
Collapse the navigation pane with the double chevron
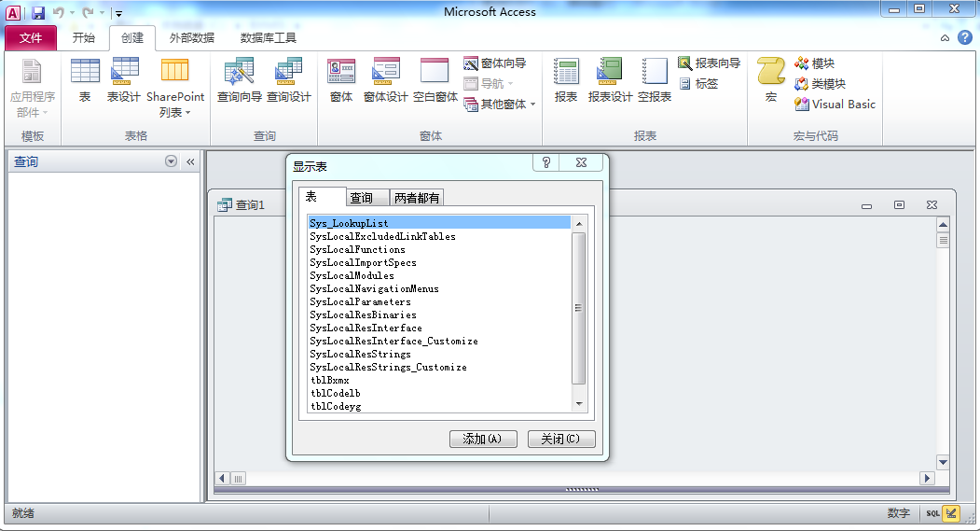click(190, 162)
